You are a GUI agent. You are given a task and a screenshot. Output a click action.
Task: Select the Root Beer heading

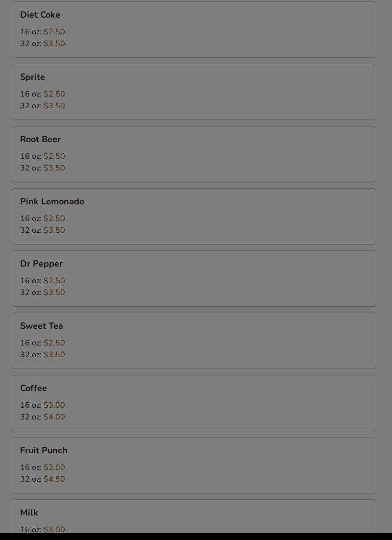[x=40, y=139]
